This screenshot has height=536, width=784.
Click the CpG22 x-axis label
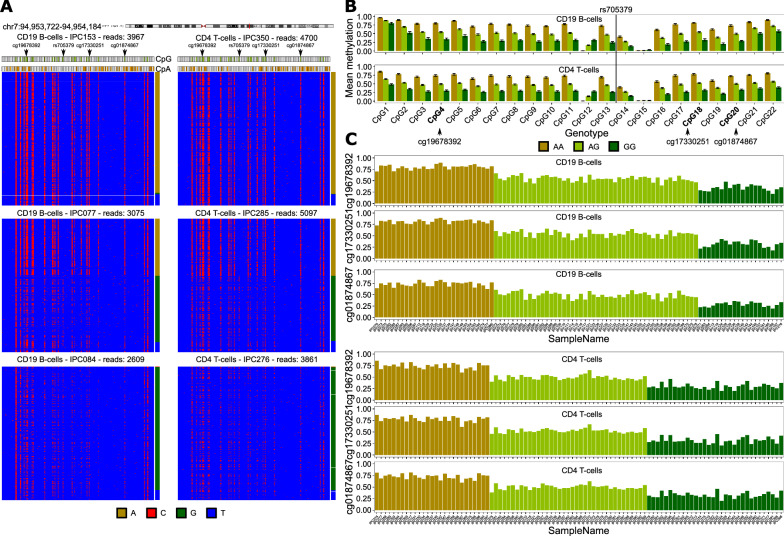766,116
